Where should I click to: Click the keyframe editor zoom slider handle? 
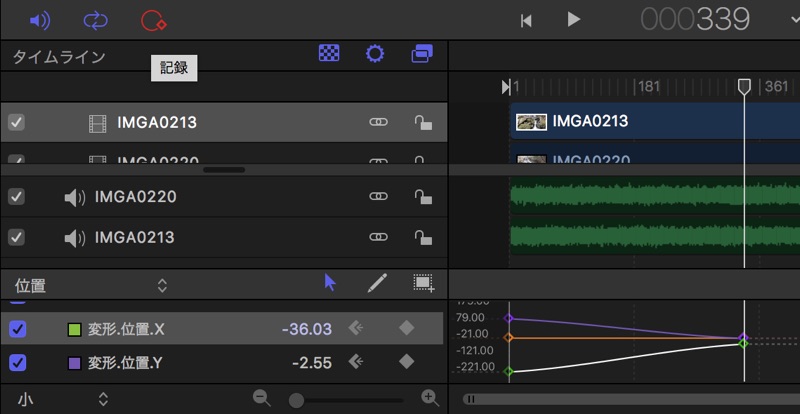pos(296,400)
